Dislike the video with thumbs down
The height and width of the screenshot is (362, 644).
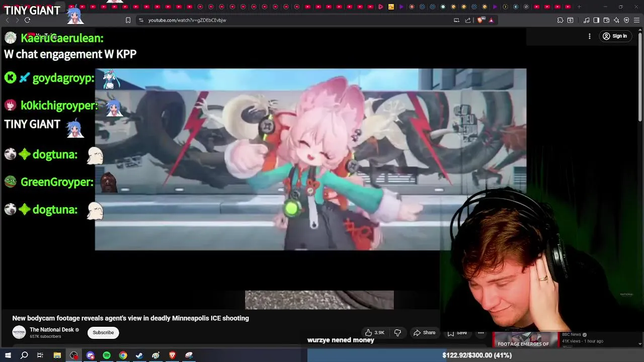pyautogui.click(x=397, y=332)
